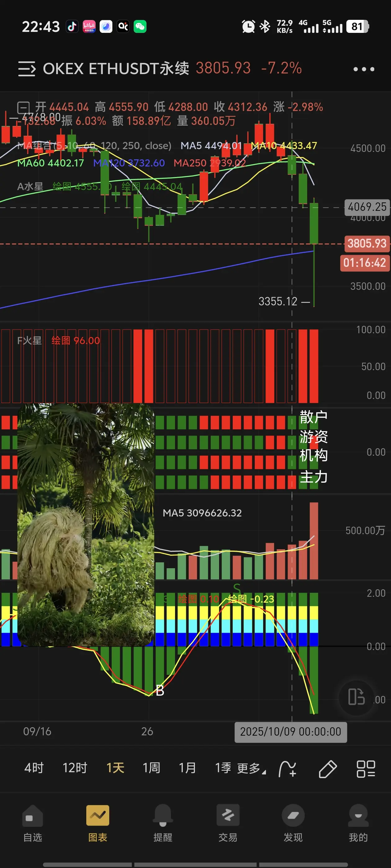Image resolution: width=391 pixels, height=868 pixels.
Task: Open the 发现 discover tab
Action: point(293,824)
